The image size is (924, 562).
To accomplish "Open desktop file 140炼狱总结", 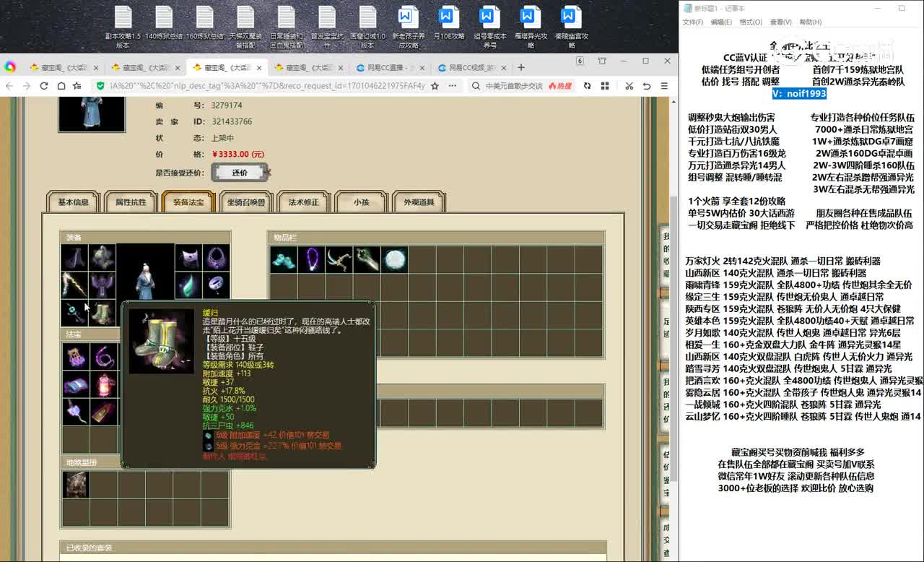I will [x=164, y=24].
